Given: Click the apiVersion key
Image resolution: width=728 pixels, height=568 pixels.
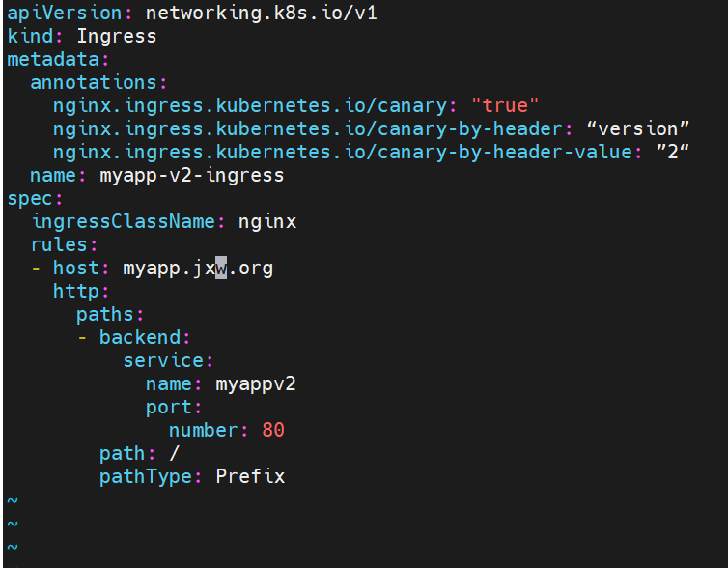Looking at the screenshot, I should pos(64,13).
